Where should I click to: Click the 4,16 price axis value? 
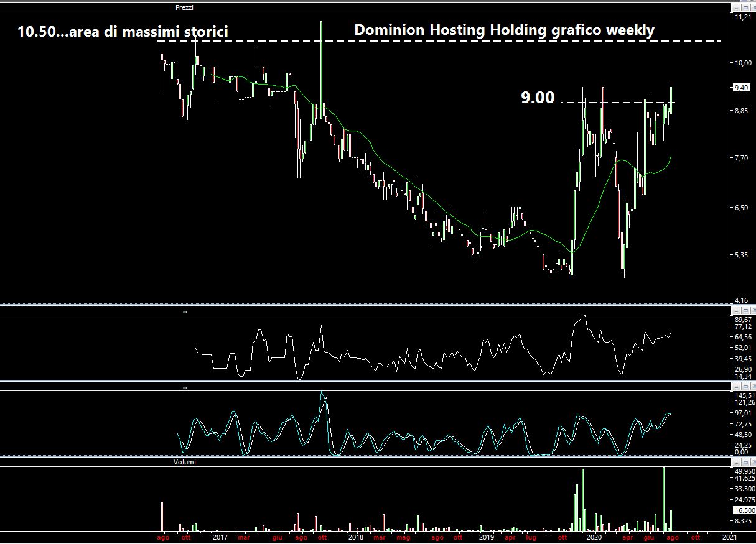[742, 300]
